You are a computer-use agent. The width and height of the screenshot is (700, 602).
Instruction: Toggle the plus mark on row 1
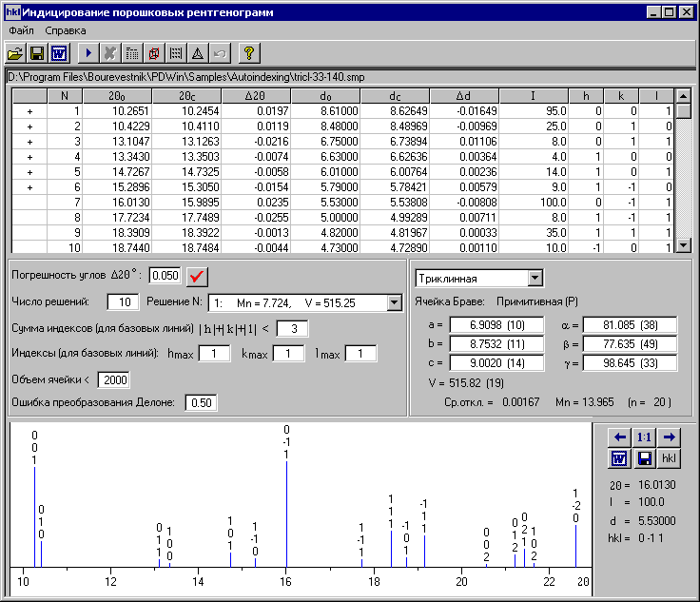click(29, 111)
